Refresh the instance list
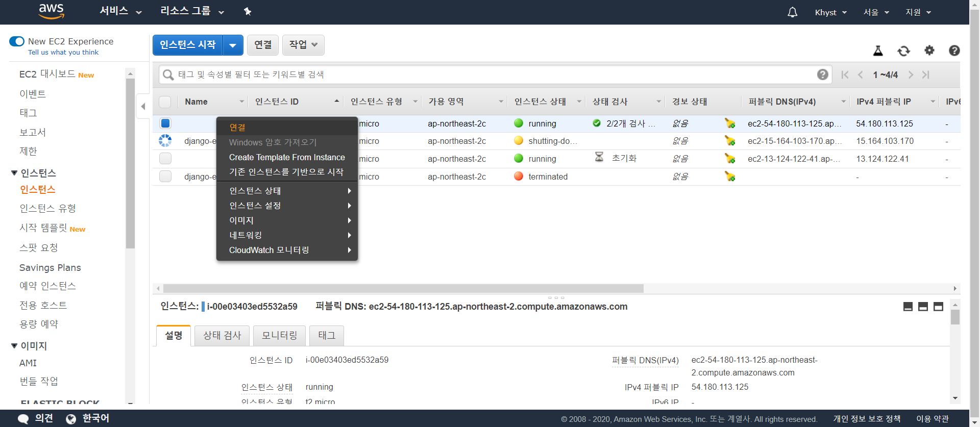This screenshot has height=427, width=980. (903, 51)
